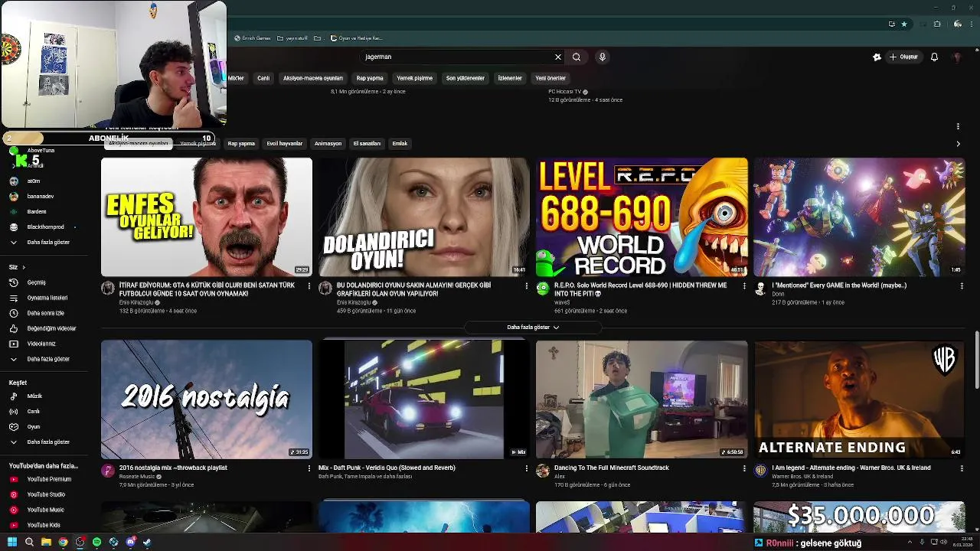Open Dancing To The Full Minecraft Soundtrack title
980x551 pixels.
coord(612,468)
